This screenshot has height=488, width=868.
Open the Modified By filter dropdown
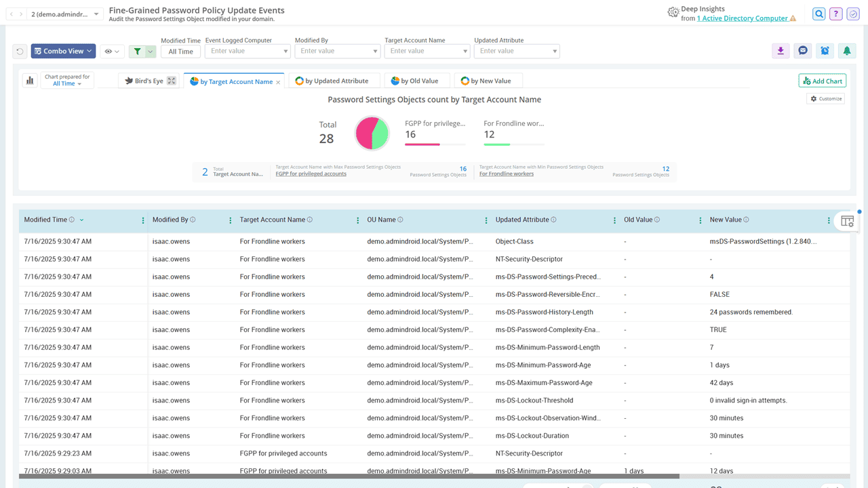[x=337, y=52]
